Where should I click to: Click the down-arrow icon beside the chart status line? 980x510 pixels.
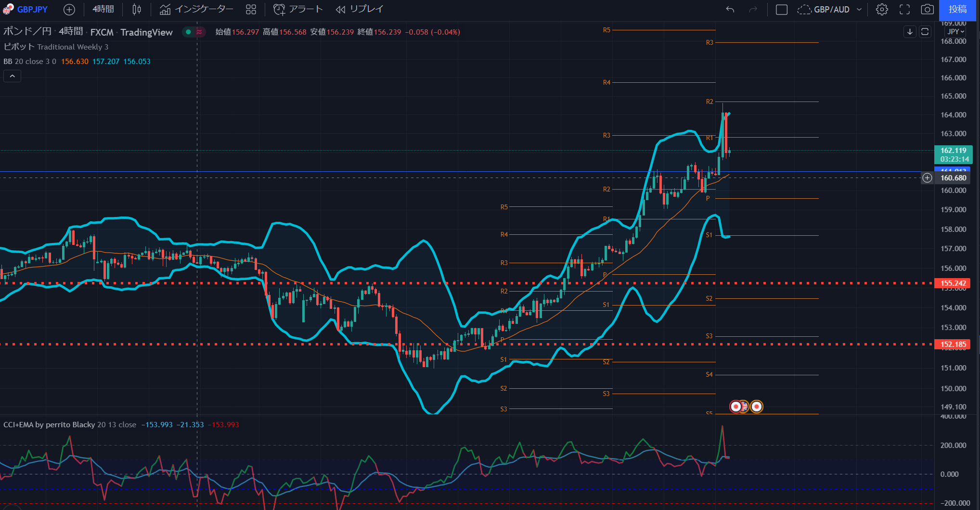click(x=910, y=32)
